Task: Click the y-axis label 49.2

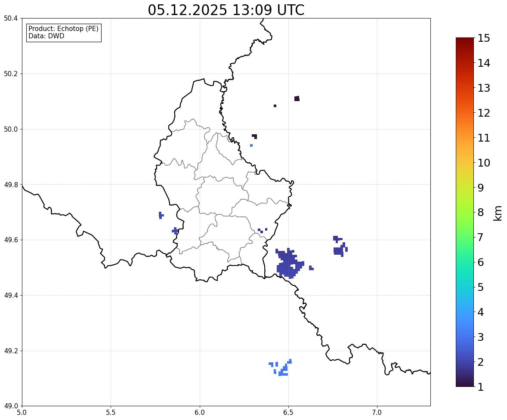Action: 11,351
